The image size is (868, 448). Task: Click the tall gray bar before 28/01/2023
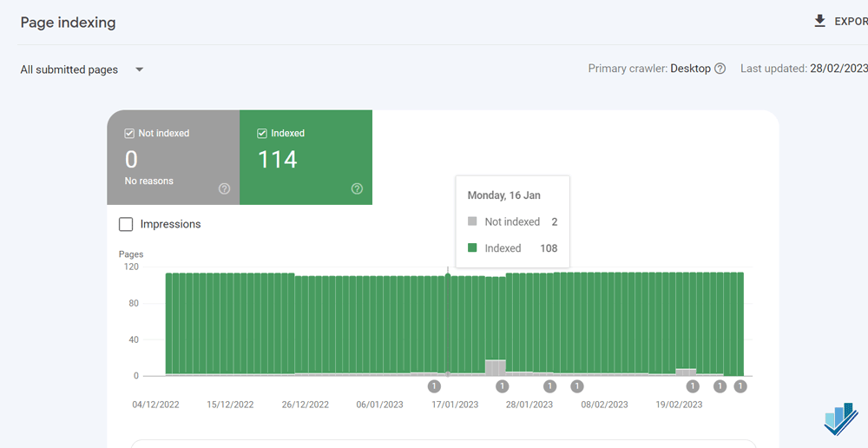tap(496, 368)
